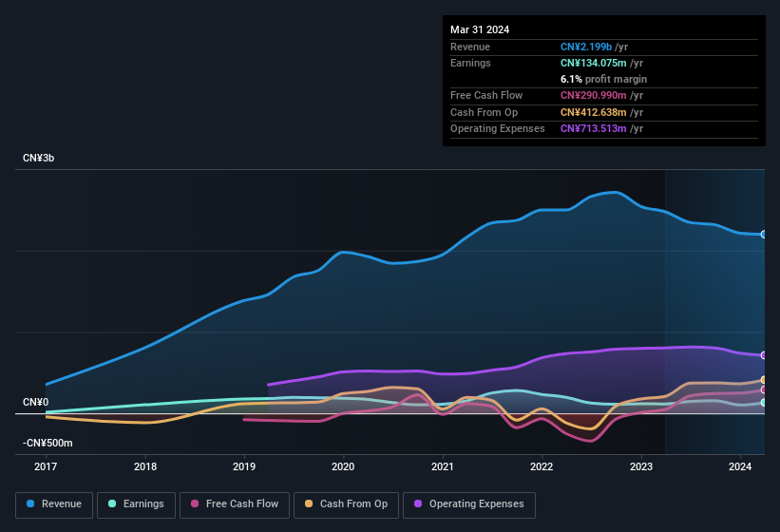Click the Earnings row label in tooltip

(470, 63)
